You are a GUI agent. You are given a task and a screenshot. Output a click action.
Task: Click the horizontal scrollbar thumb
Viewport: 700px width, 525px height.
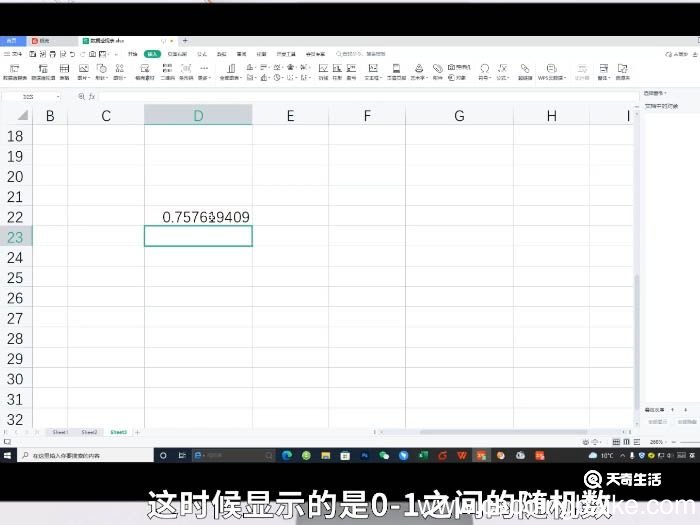[x=504, y=432]
